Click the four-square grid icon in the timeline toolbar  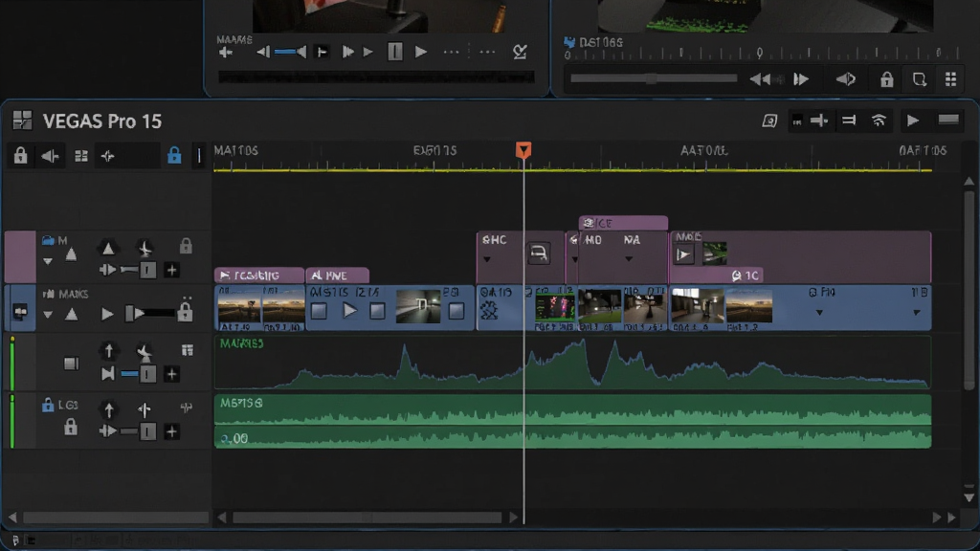click(x=81, y=156)
